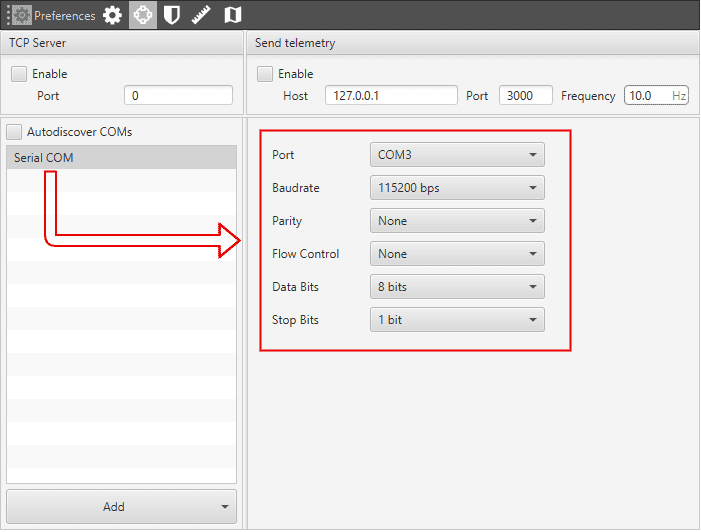
Task: Click the Data Bits label
Action: 295,287
